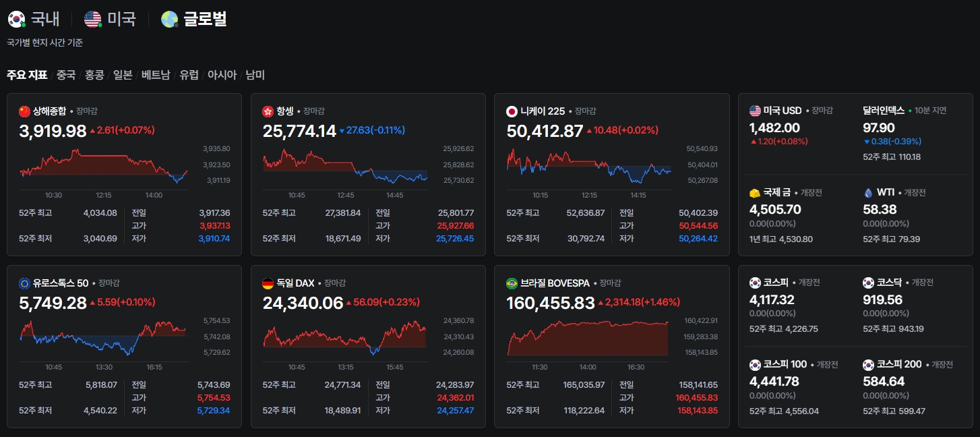Click the 58.38 WTI price
The image size is (980, 437).
[880, 210]
